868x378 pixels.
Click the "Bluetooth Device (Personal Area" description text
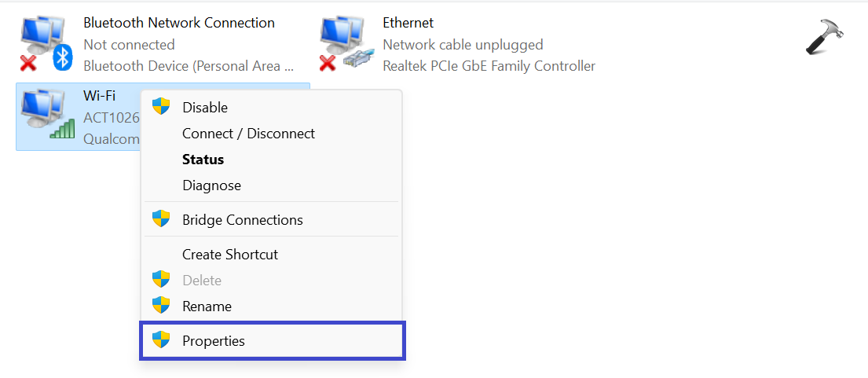[x=189, y=66]
